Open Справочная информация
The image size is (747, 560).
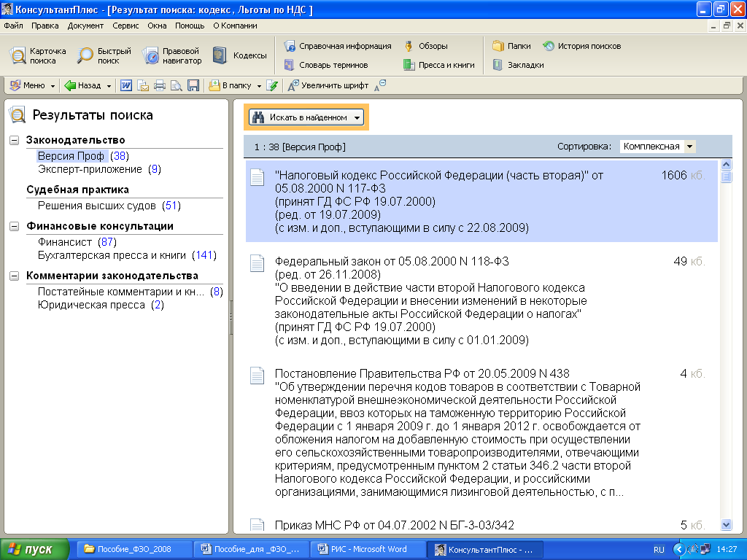click(x=338, y=46)
